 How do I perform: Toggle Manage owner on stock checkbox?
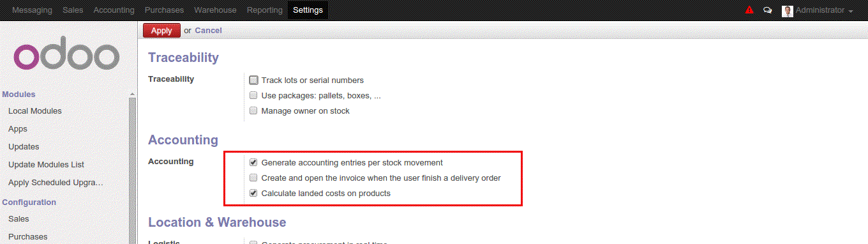(253, 111)
